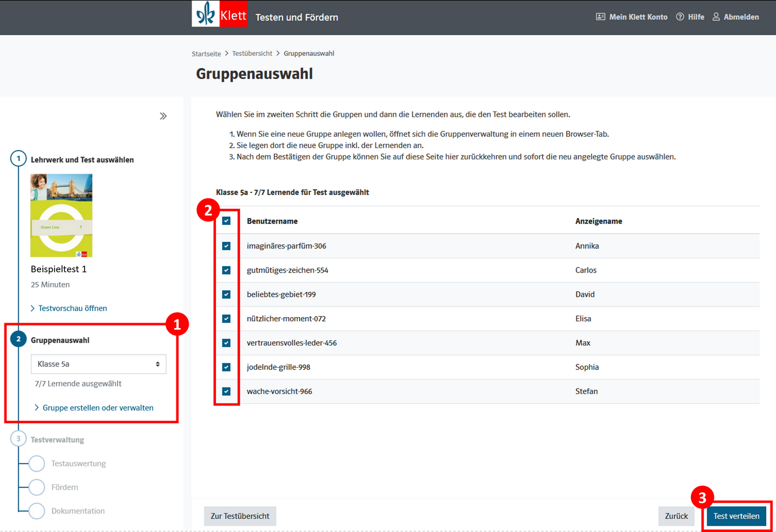The image size is (776, 532).
Task: Uncheck learner nützlicher-moment-072 checkbox
Action: pyautogui.click(x=226, y=318)
